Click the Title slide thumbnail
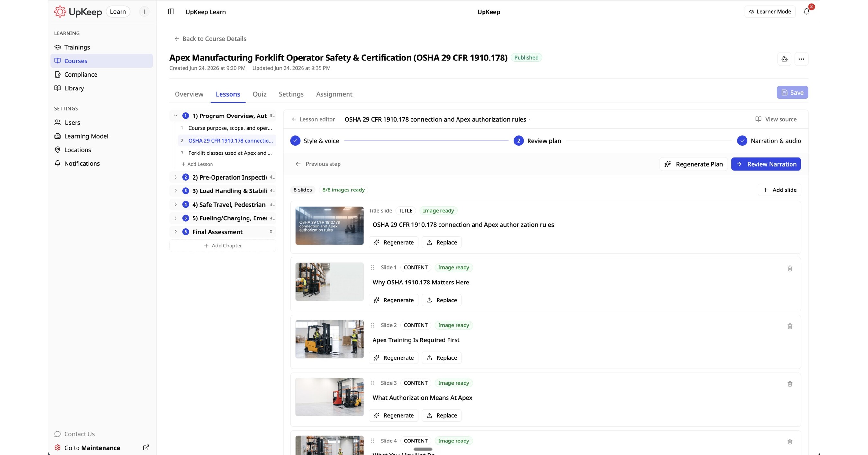This screenshot has width=868, height=455. click(x=330, y=226)
